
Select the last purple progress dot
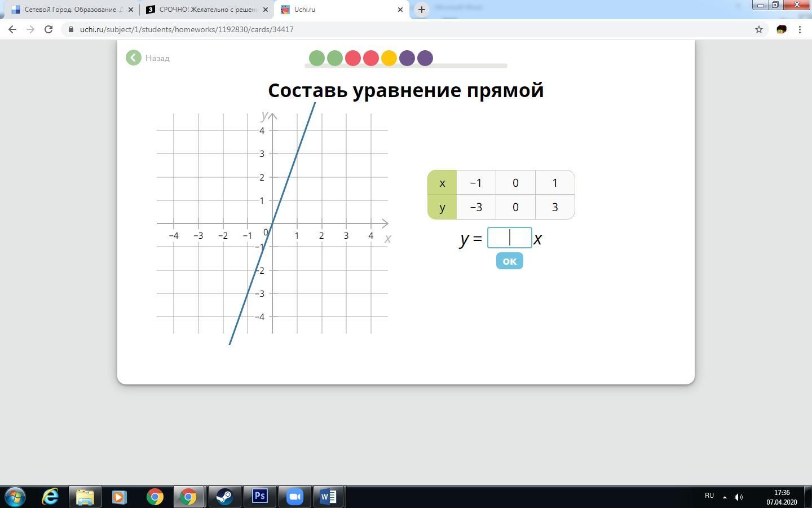click(x=425, y=58)
